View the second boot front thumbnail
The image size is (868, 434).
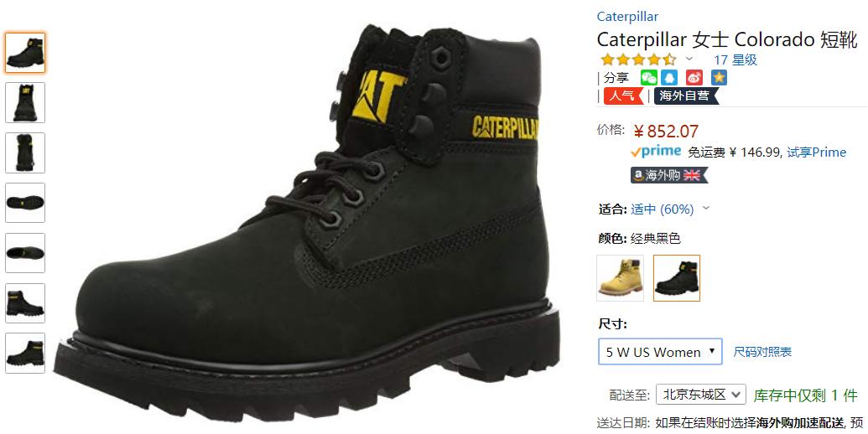click(25, 102)
